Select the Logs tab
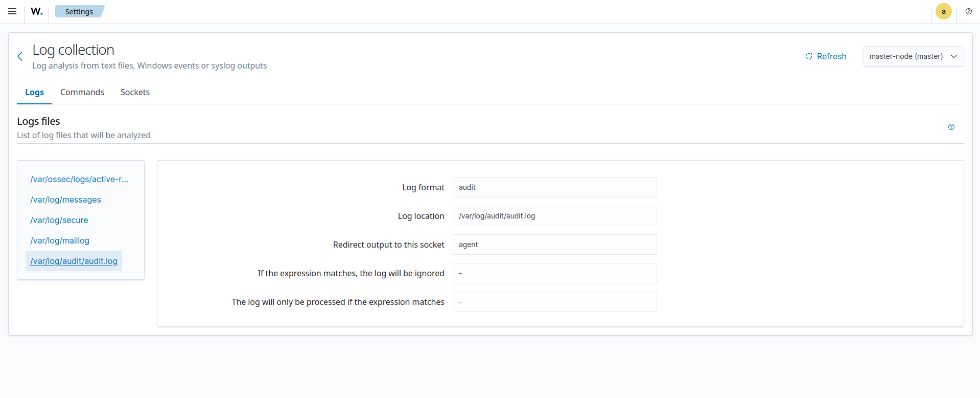This screenshot has width=980, height=398. pyautogui.click(x=34, y=92)
